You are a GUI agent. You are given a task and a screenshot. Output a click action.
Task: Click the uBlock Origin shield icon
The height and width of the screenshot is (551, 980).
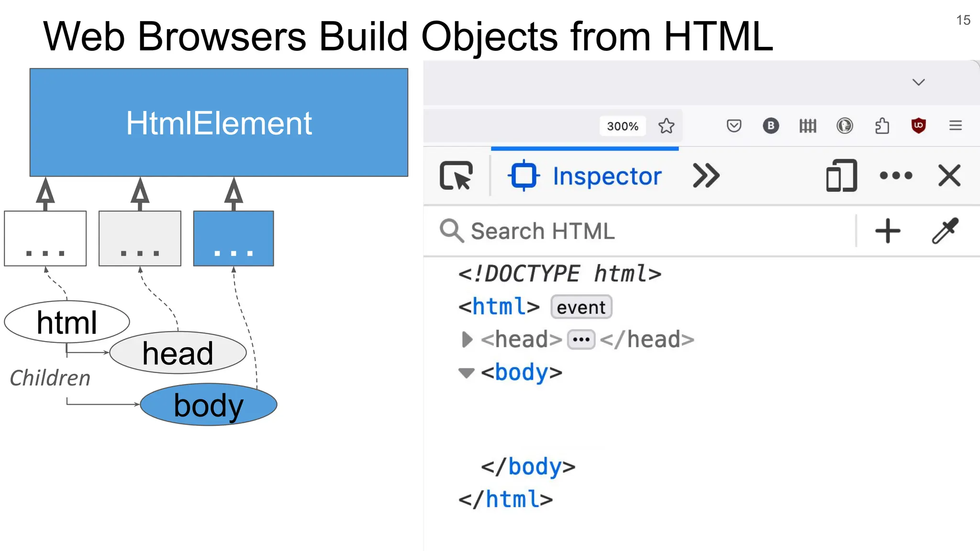[918, 126]
